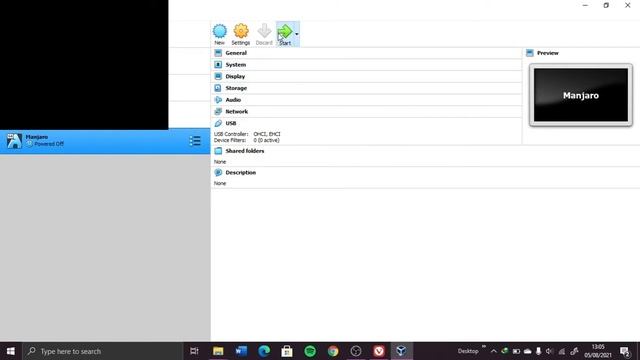Open the volume control tray icon

pos(549,351)
